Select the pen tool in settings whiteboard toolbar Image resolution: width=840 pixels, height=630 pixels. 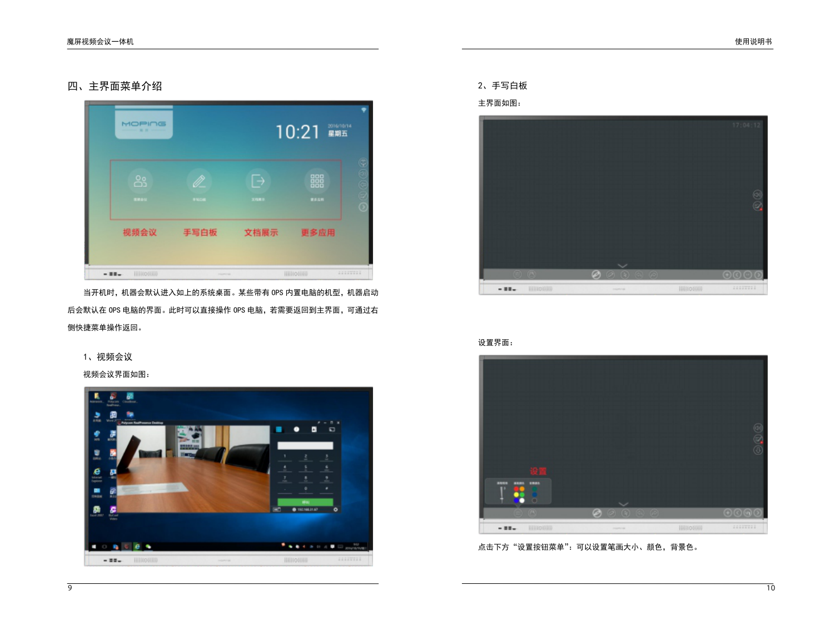597,513
